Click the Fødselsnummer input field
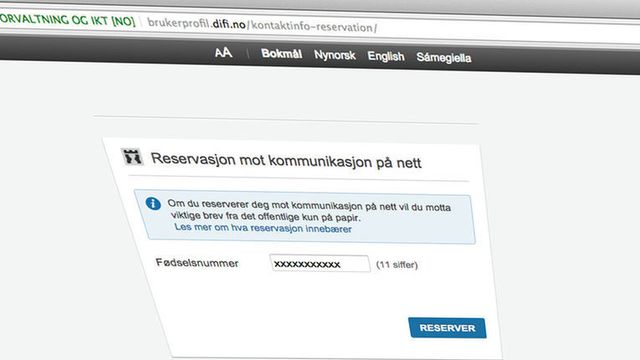Image resolution: width=640 pixels, height=360 pixels. point(320,264)
